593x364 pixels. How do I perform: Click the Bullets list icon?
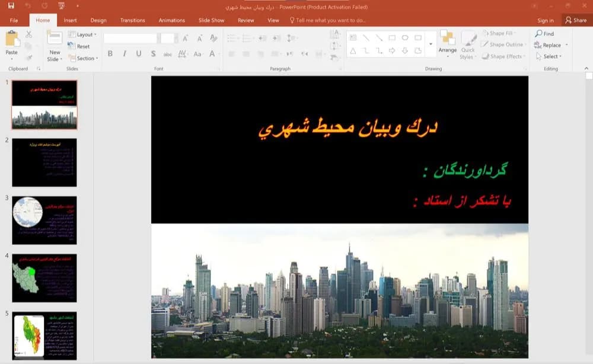pyautogui.click(x=232, y=38)
